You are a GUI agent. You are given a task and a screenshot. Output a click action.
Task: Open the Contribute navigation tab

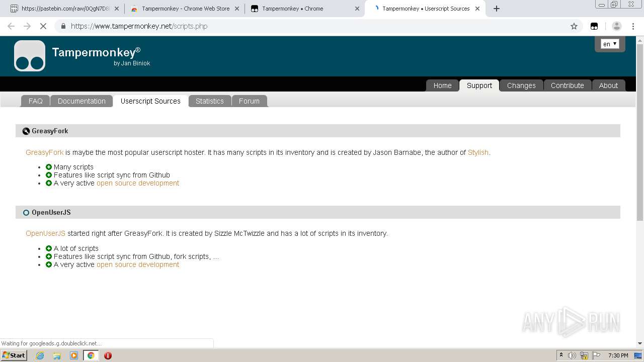568,85
